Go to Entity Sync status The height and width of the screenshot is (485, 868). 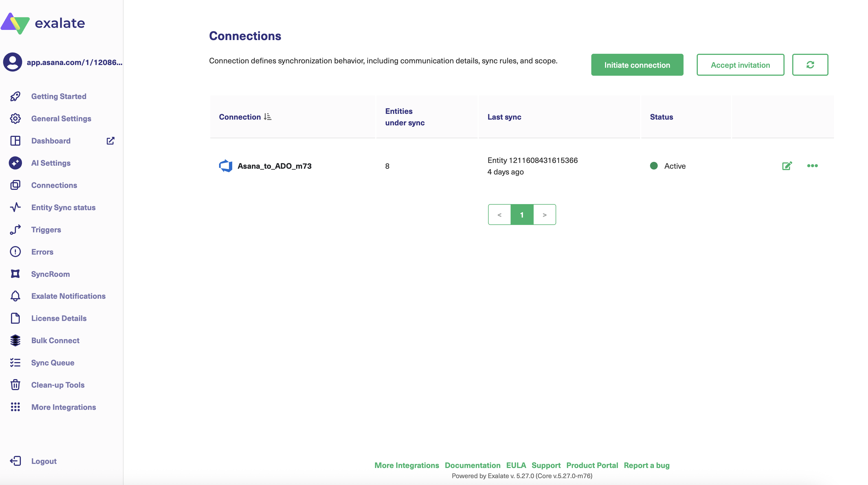[x=63, y=207]
